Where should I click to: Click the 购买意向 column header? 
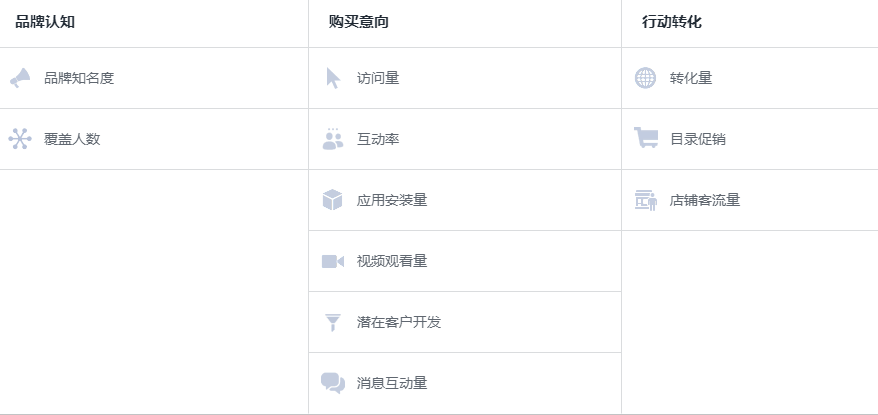coord(358,22)
